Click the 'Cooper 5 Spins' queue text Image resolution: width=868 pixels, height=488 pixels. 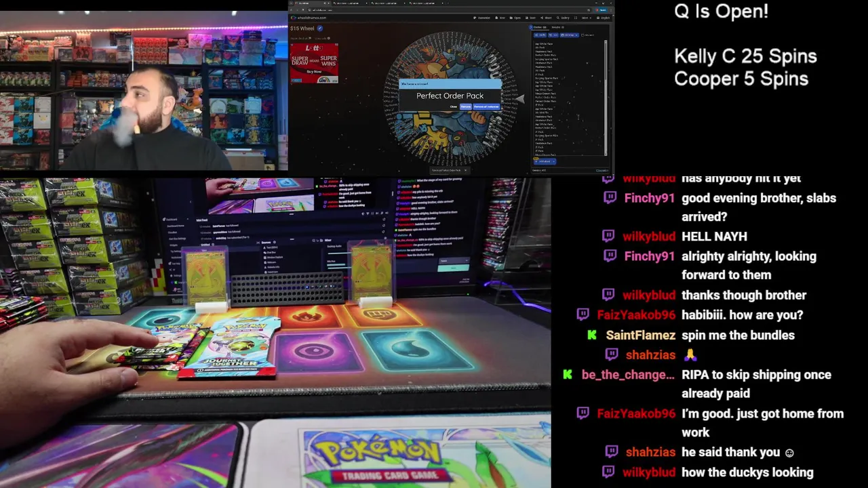pos(741,79)
